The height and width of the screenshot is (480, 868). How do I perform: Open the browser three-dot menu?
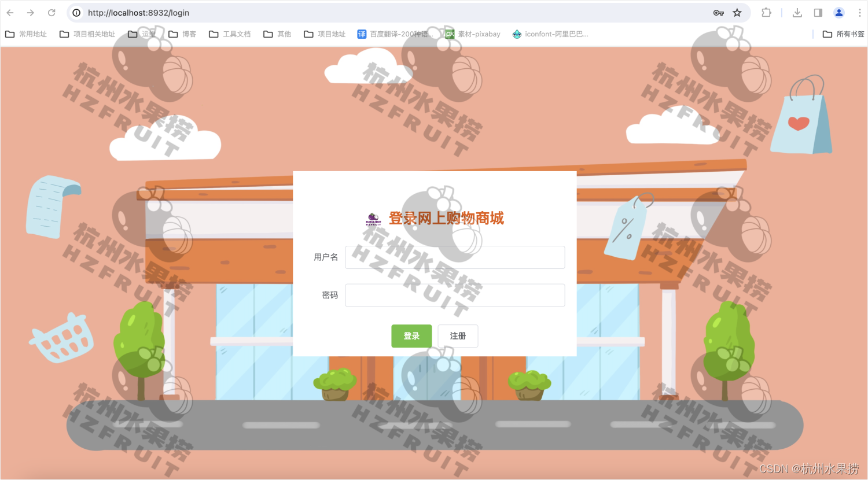tap(859, 13)
